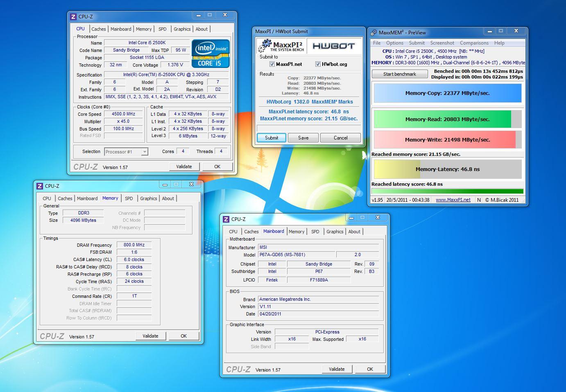Image resolution: width=566 pixels, height=392 pixels.
Task: Open the Comparisons menu in MaxxMEM²
Action: pos(474,43)
